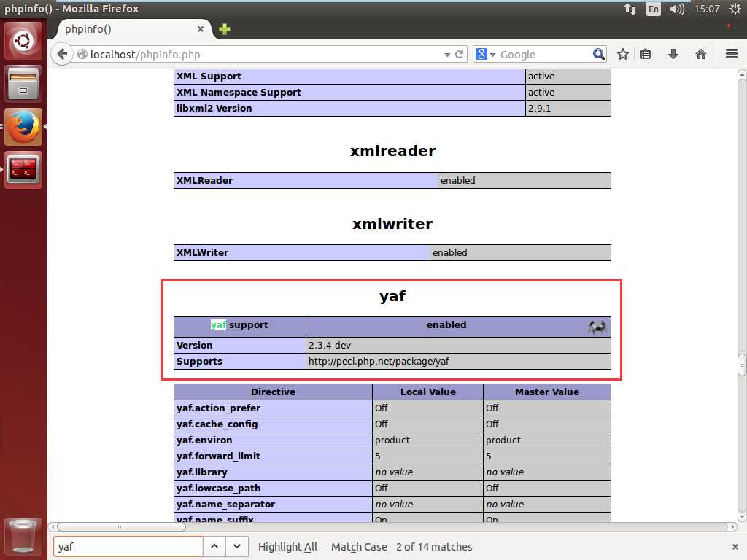
Task: Open the URL history dropdown arrow
Action: point(447,55)
